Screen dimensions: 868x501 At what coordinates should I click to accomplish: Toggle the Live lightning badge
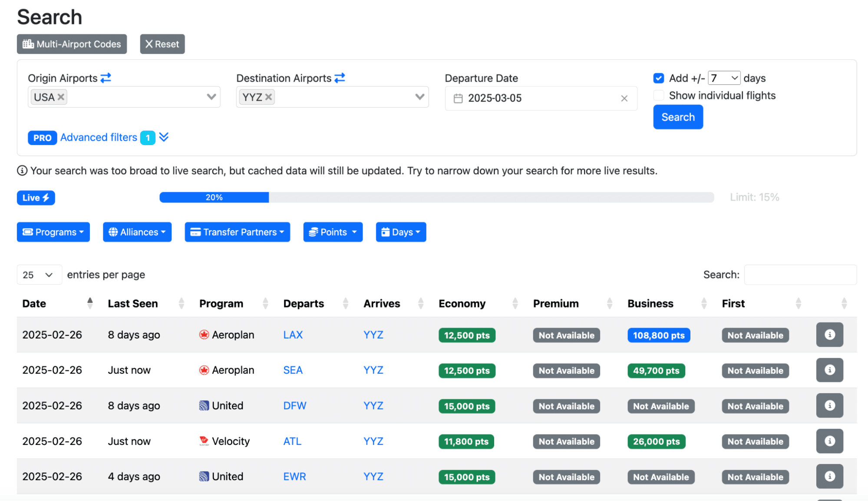tap(36, 198)
